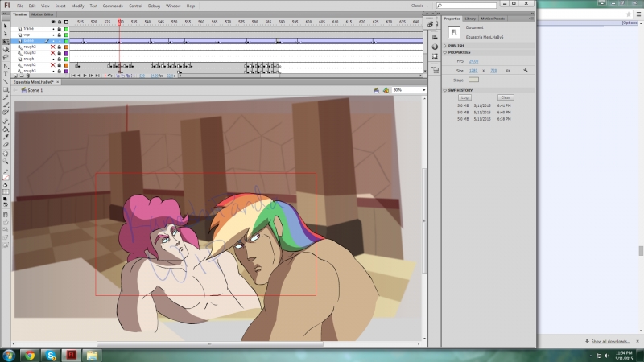Pick the Zoom magnifier tool
This screenshot has height=362, width=644.
tap(6, 160)
